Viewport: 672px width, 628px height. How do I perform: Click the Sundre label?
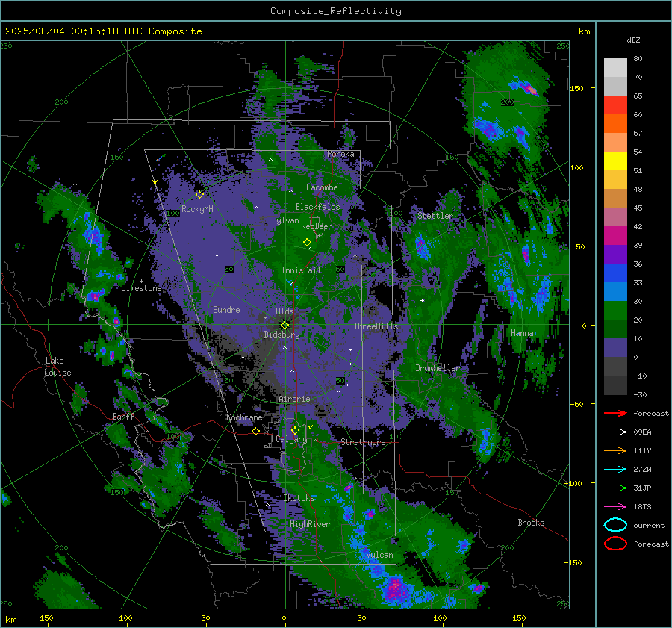click(x=226, y=309)
